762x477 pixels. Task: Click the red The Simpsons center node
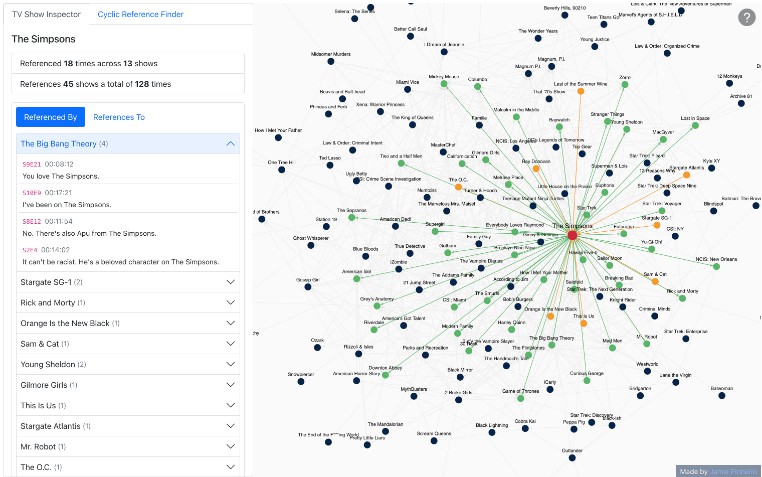572,234
